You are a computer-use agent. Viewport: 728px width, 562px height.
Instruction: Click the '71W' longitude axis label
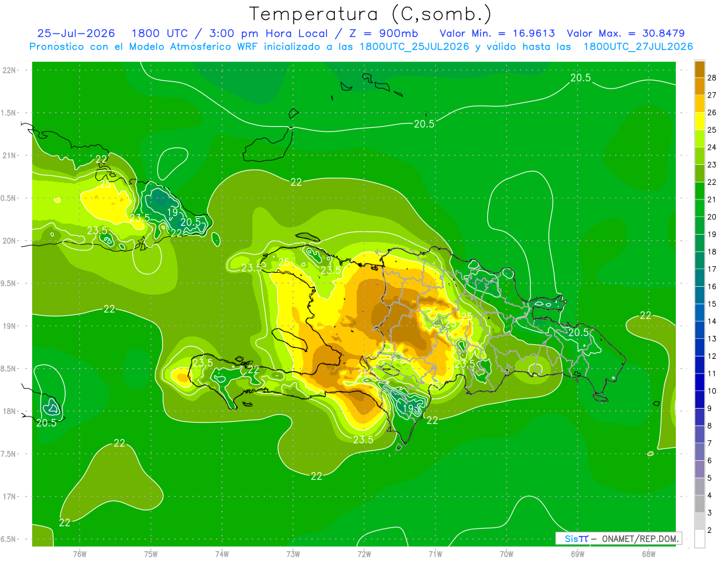pos(435,554)
